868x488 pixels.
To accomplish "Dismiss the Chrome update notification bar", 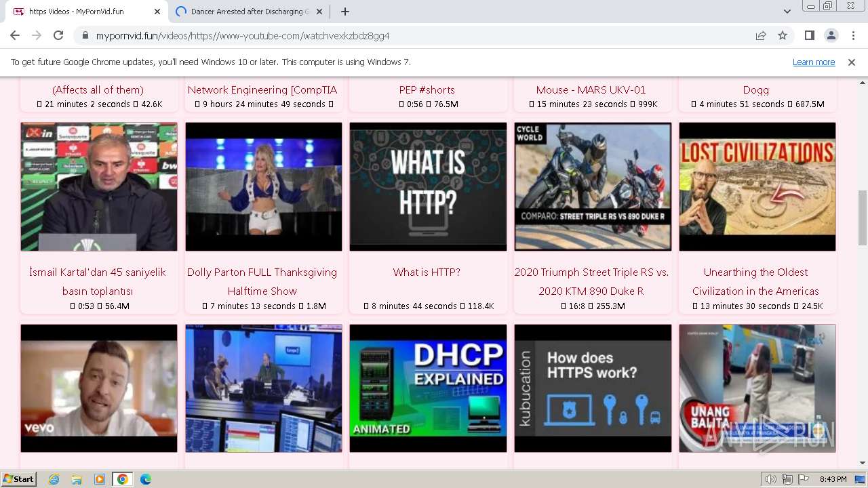I will (852, 62).
